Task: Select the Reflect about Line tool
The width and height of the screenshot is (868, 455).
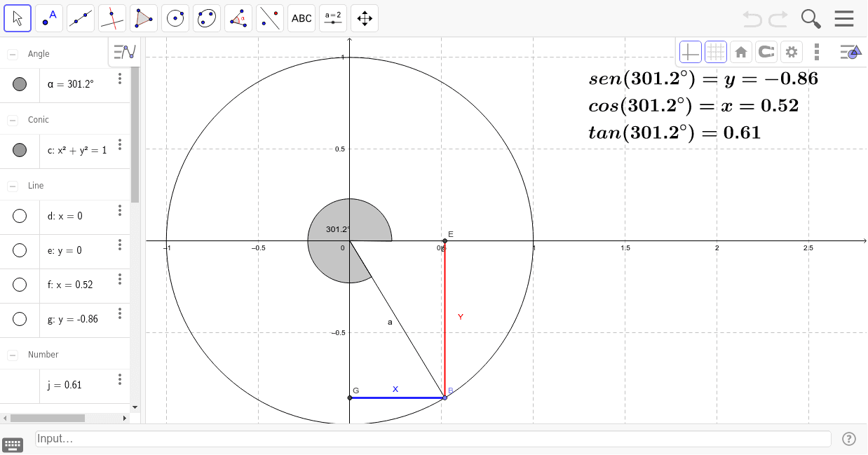Action: point(270,18)
